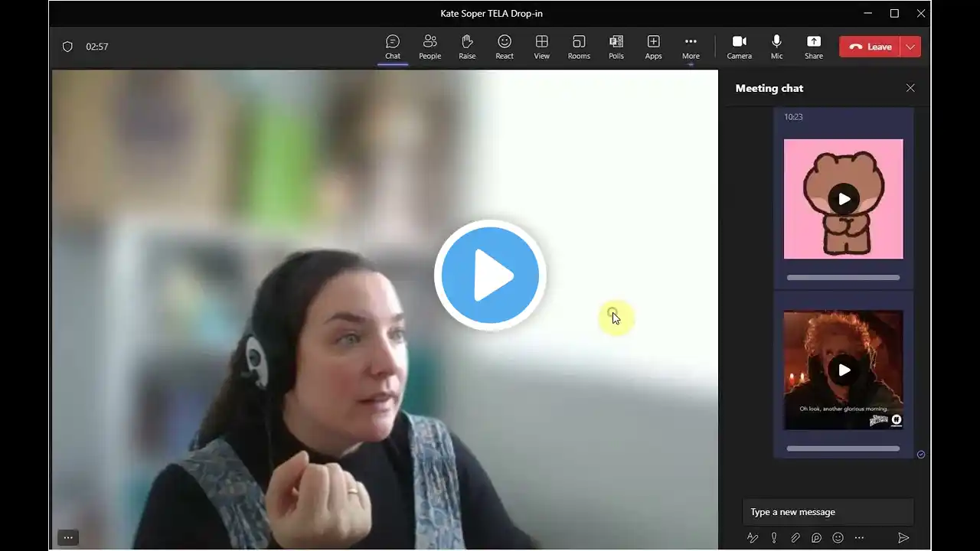Play the main video with the blue button
980x551 pixels.
point(490,275)
